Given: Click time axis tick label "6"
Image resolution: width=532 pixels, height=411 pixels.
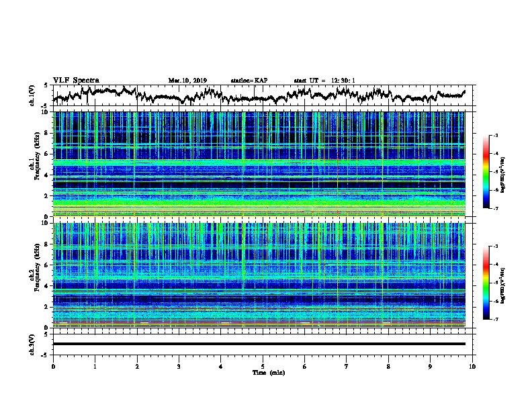Looking at the screenshot, I should 304,367.
